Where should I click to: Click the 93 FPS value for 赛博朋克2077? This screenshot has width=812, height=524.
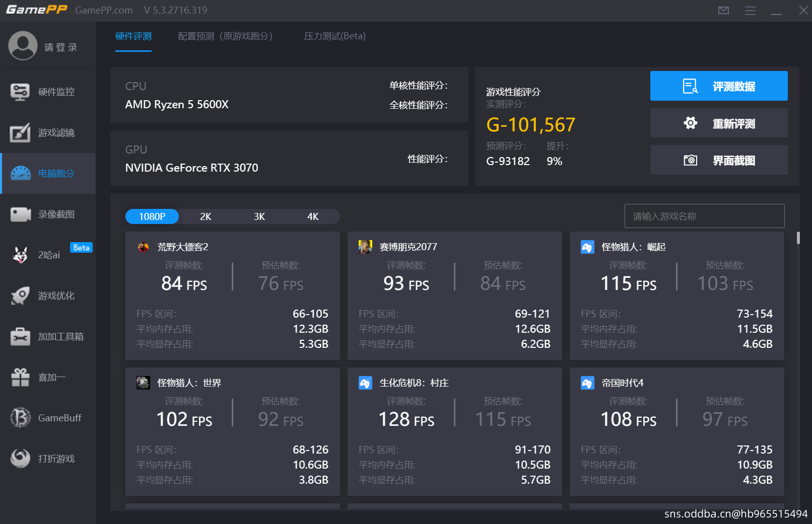click(406, 283)
